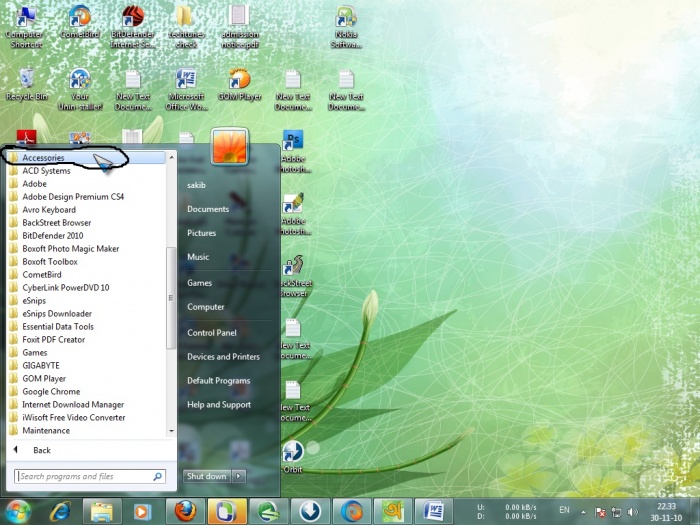Open GOM Player desktop shortcut
Viewport: 700px width, 525px height.
(240, 85)
